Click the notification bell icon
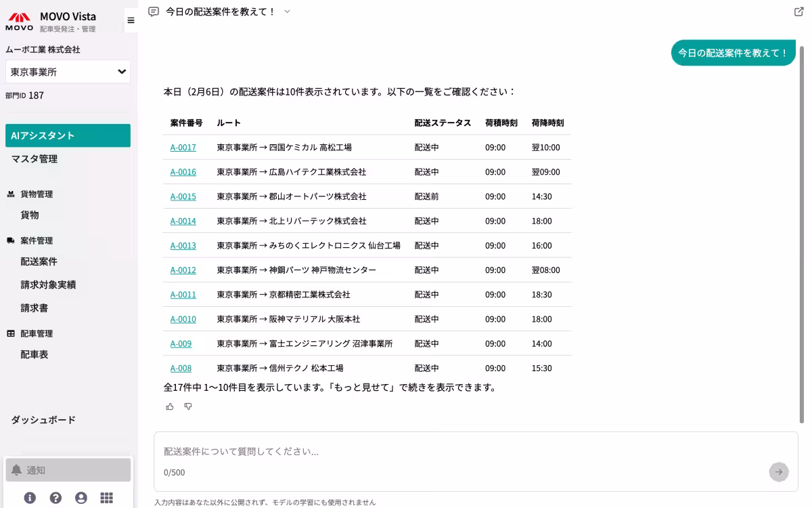The height and width of the screenshot is (508, 812). (x=16, y=470)
